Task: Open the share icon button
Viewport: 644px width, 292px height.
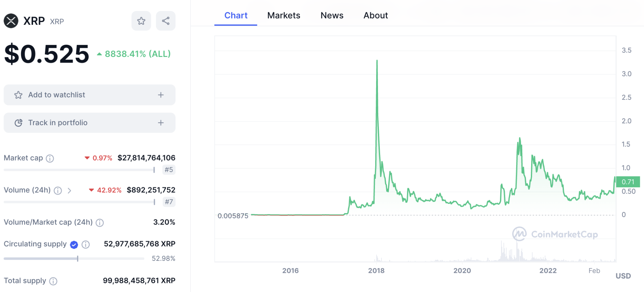Action: coord(166,21)
